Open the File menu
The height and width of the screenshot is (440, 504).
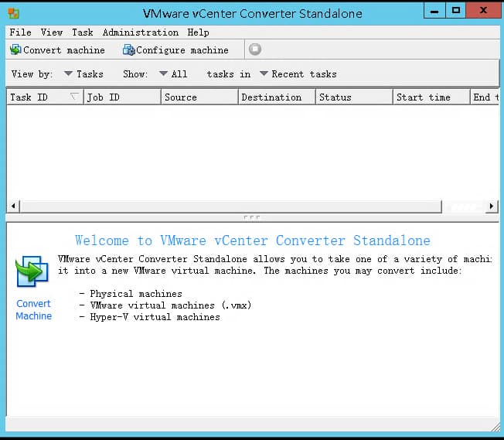point(20,32)
